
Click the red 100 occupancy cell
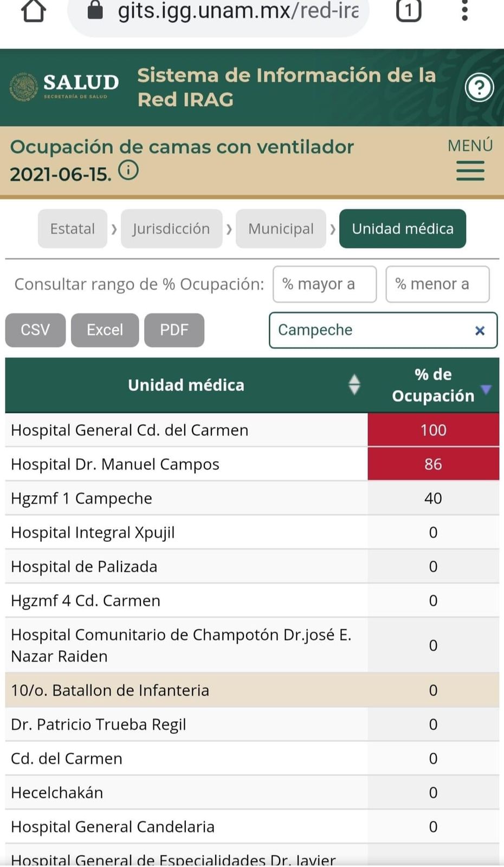433,430
